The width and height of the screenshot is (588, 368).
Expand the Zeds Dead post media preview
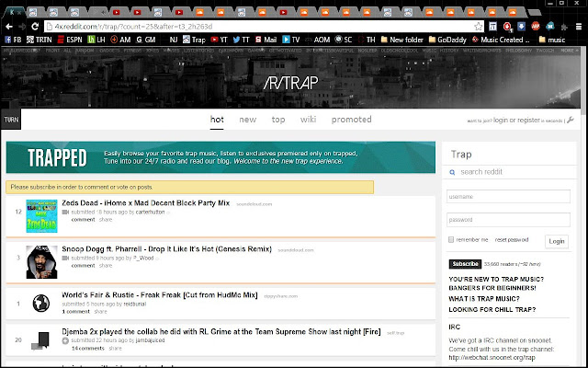coord(65,213)
